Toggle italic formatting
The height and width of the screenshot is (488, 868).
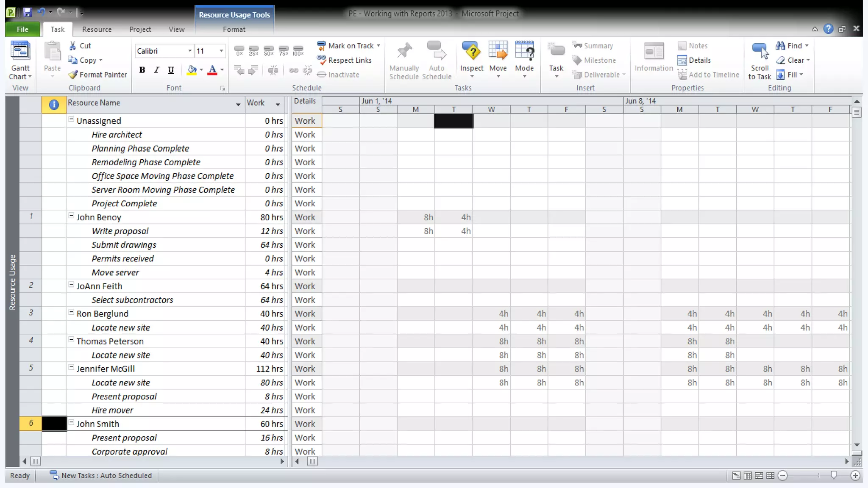(156, 70)
